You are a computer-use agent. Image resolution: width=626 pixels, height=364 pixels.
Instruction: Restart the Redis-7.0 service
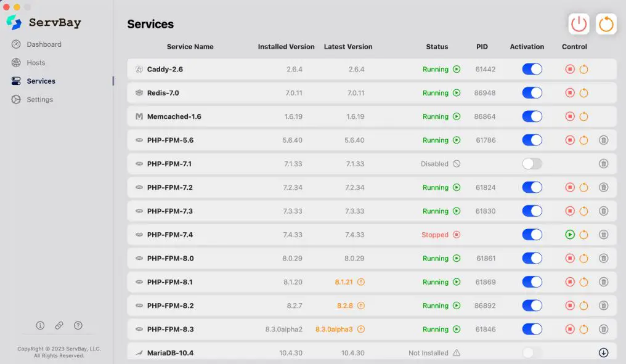tap(583, 92)
